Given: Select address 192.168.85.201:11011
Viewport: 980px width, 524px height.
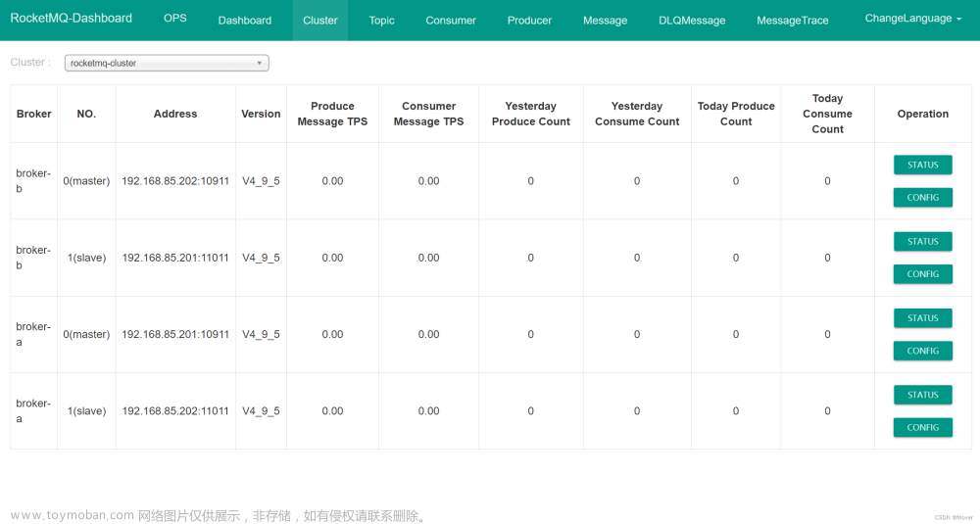Looking at the screenshot, I should click(175, 258).
